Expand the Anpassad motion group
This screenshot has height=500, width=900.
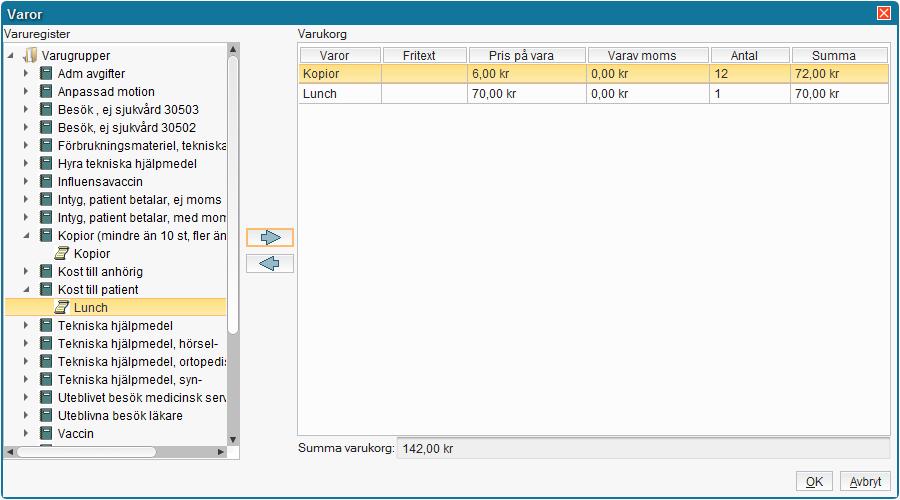point(26,91)
